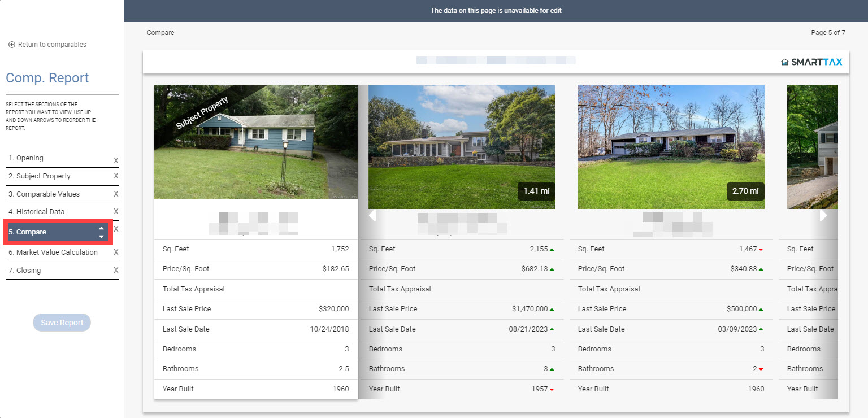Remove the Closing section with X icon
Image resolution: width=868 pixels, height=418 pixels.
pyautogui.click(x=116, y=270)
